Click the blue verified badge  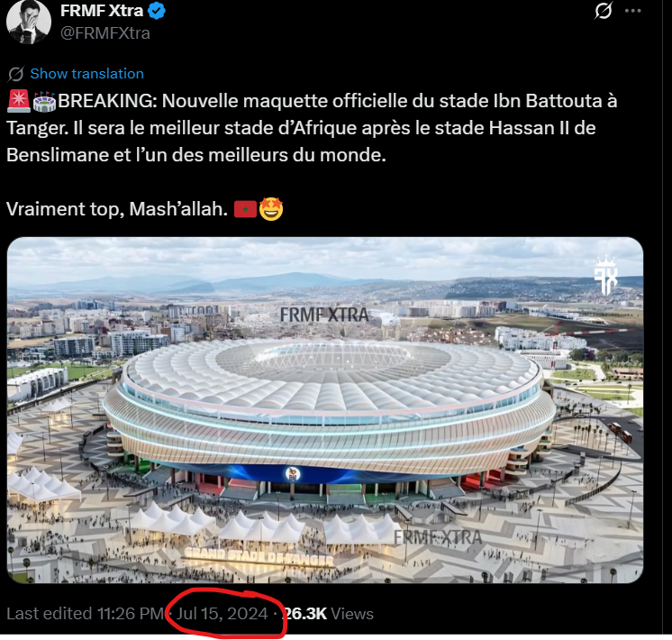(157, 12)
